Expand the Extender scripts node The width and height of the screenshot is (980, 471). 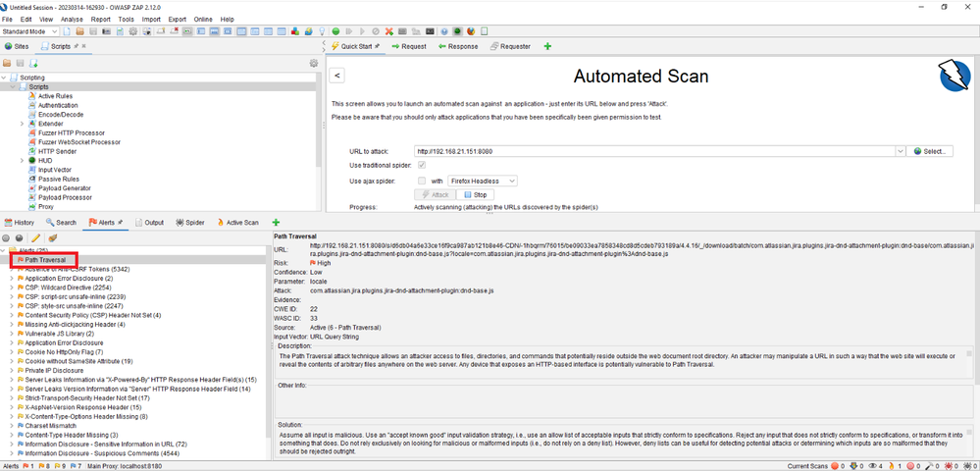point(23,124)
